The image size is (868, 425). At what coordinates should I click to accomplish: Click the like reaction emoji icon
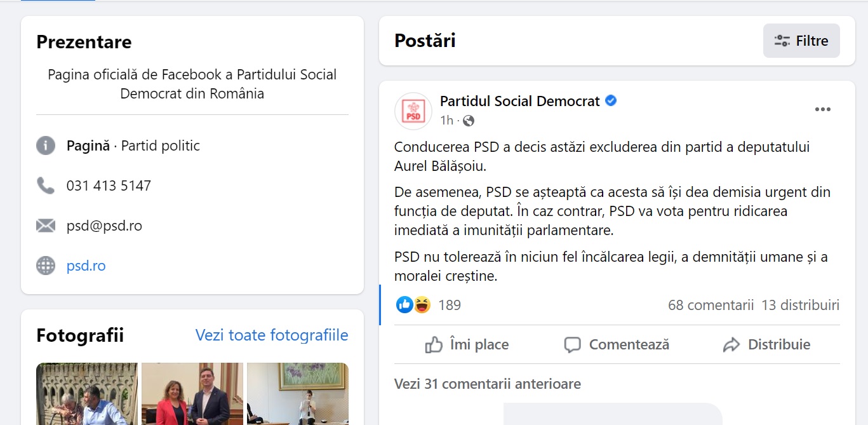404,305
